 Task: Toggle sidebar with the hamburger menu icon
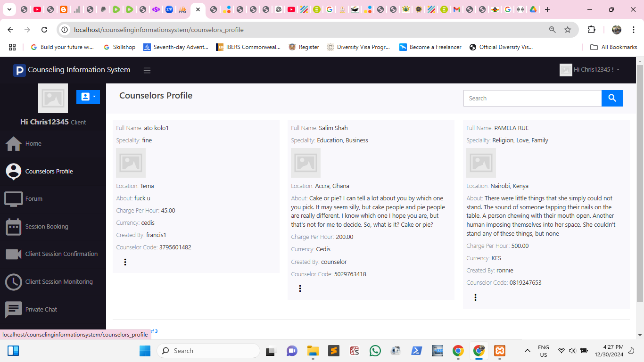(147, 70)
